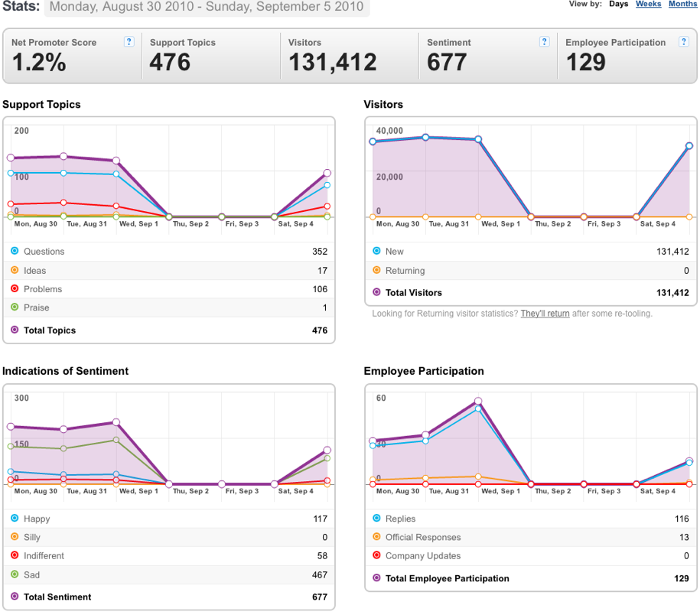
Task: Click the Problems legend marker
Action: 15,288
